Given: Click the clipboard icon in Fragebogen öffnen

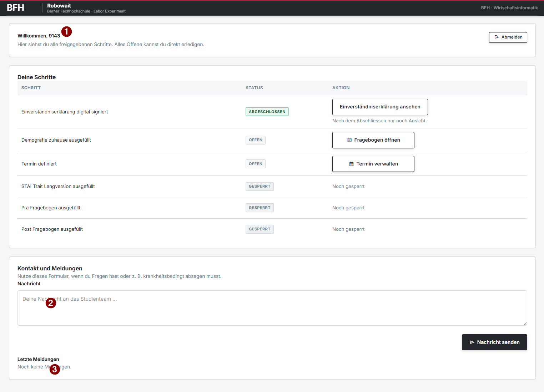Looking at the screenshot, I should pyautogui.click(x=349, y=140).
